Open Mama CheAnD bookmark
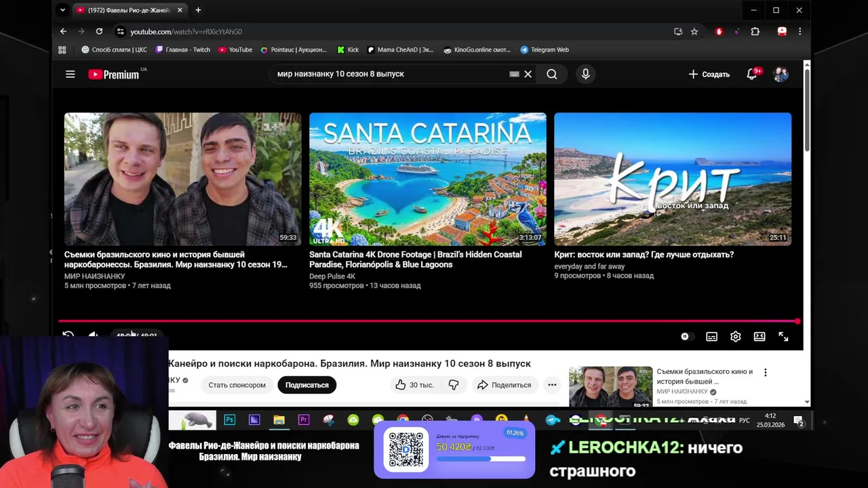868x488 pixels. (400, 49)
